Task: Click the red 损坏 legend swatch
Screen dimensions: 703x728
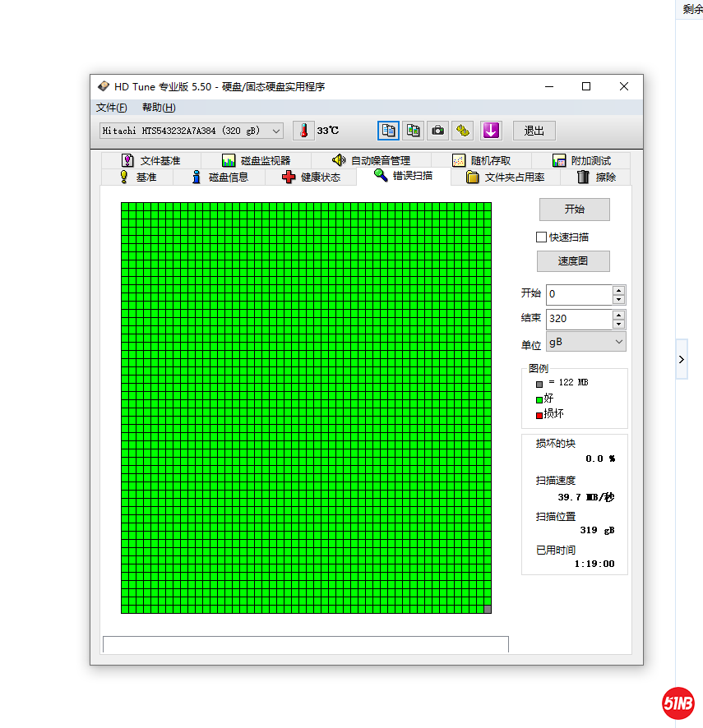Action: pyautogui.click(x=539, y=416)
